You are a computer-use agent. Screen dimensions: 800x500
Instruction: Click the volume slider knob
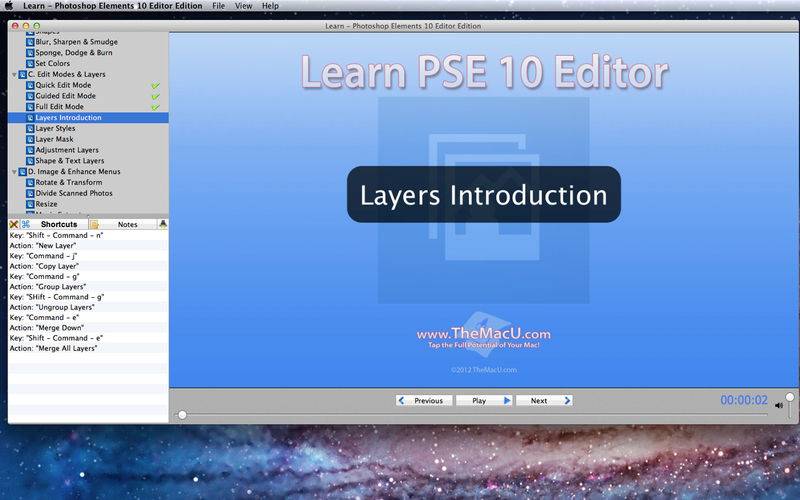pos(790,397)
